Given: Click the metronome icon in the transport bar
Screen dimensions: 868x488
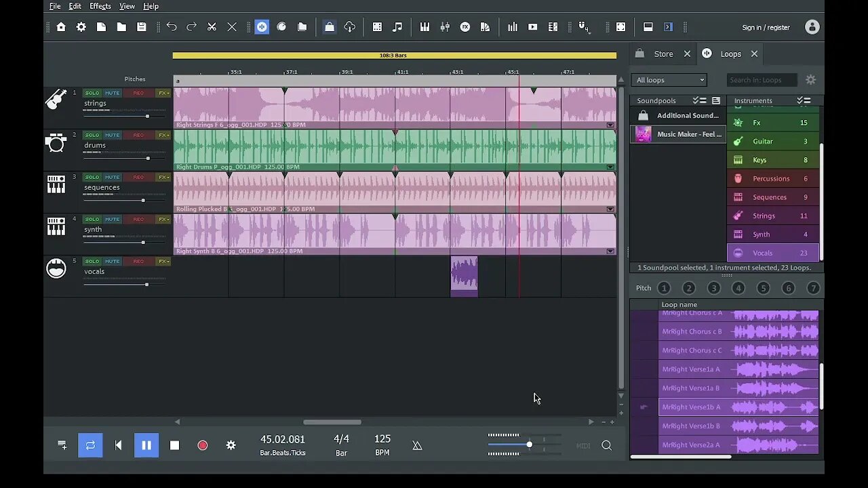Looking at the screenshot, I should (x=417, y=445).
